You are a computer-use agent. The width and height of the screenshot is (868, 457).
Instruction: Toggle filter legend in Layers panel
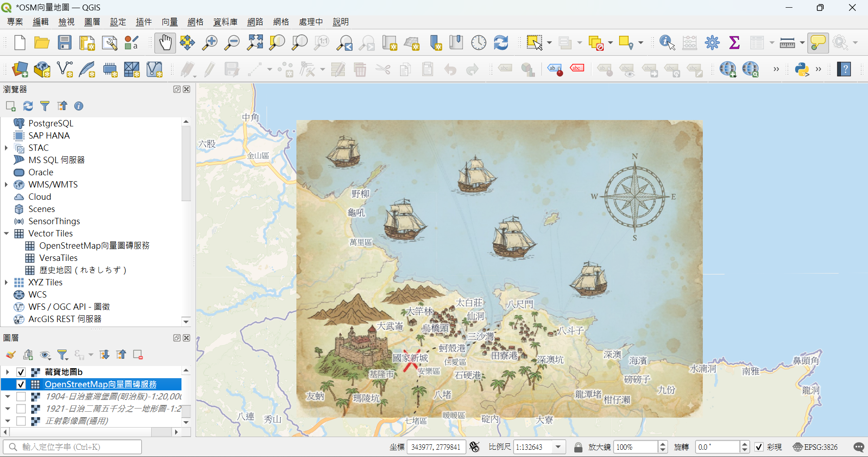[62, 355]
